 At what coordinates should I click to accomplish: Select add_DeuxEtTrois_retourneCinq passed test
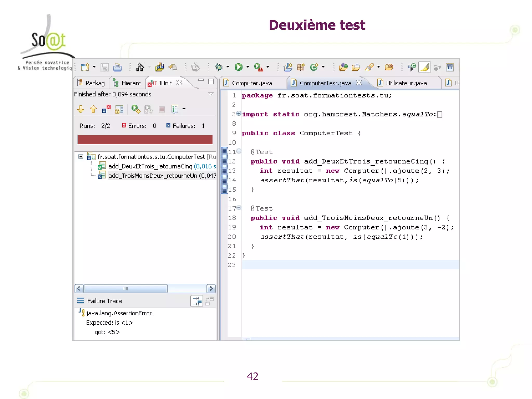click(x=150, y=166)
